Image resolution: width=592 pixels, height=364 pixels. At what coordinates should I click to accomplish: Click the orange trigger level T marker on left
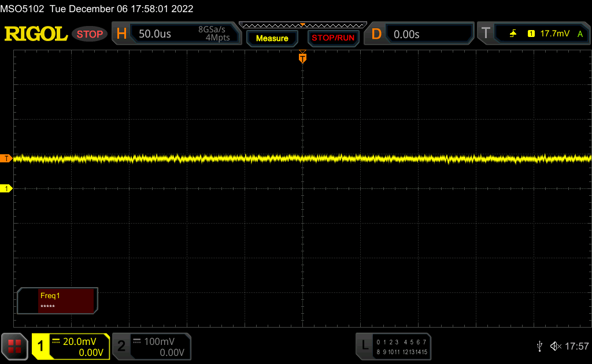point(6,158)
